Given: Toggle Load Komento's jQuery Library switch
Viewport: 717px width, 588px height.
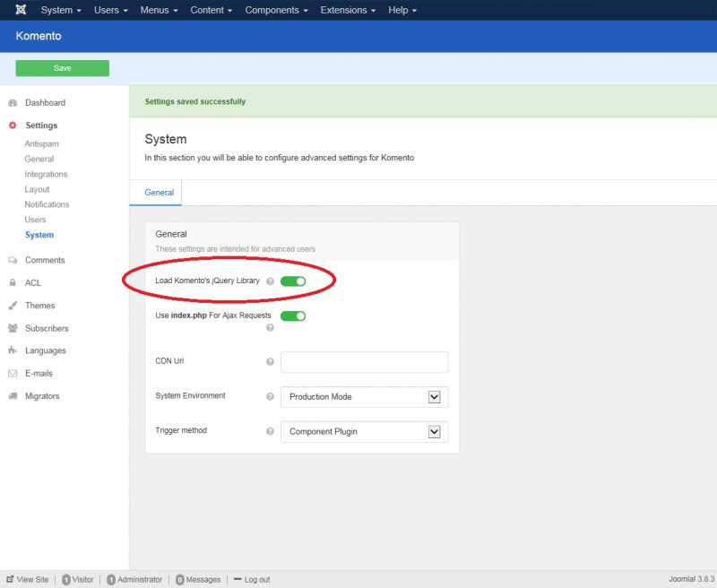Looking at the screenshot, I should (293, 281).
